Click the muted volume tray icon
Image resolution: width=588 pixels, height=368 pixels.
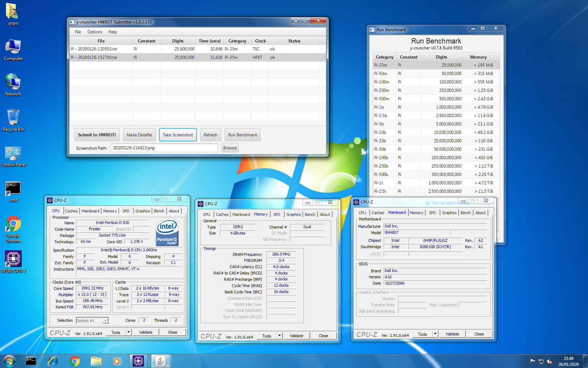(549, 361)
